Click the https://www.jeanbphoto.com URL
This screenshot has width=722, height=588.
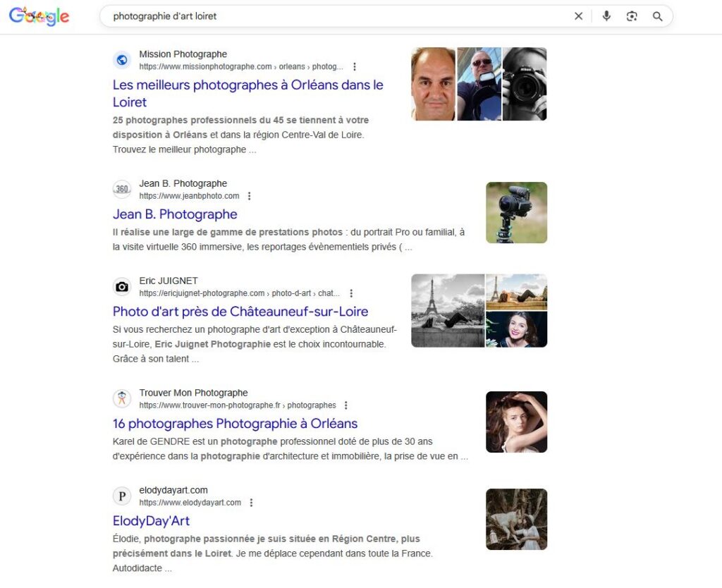189,196
